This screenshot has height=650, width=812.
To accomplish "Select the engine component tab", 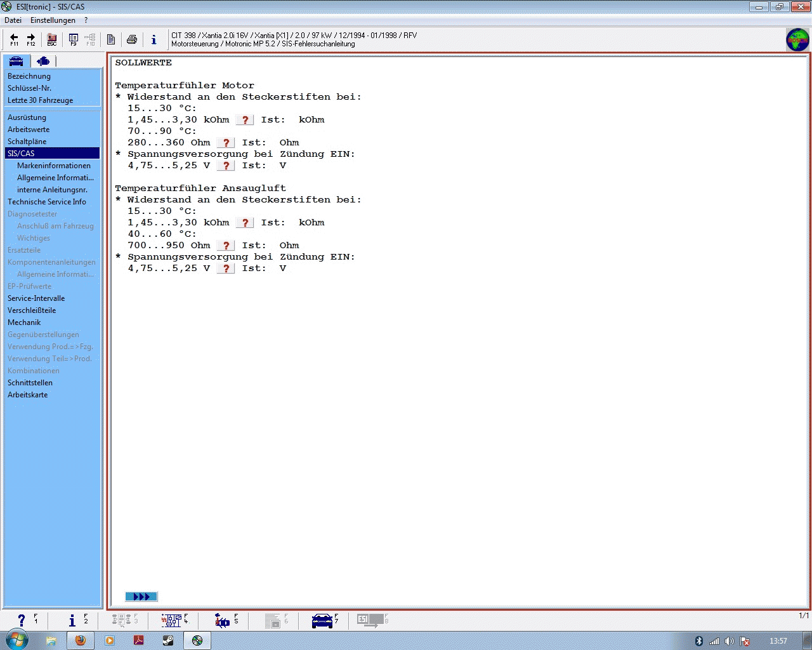I will (x=43, y=61).
